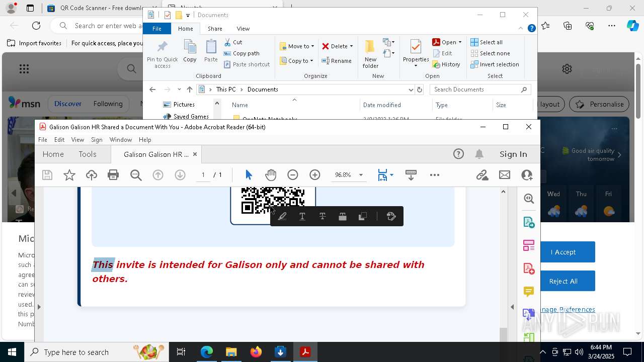The image size is (644, 362).
Task: Switch to the Home tab in Acrobat
Action: click(53, 154)
